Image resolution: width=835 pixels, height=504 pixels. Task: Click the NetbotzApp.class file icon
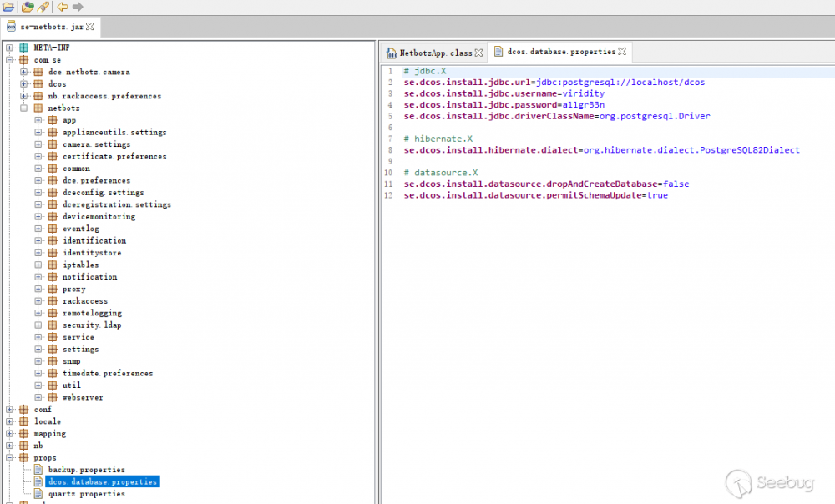click(x=391, y=52)
